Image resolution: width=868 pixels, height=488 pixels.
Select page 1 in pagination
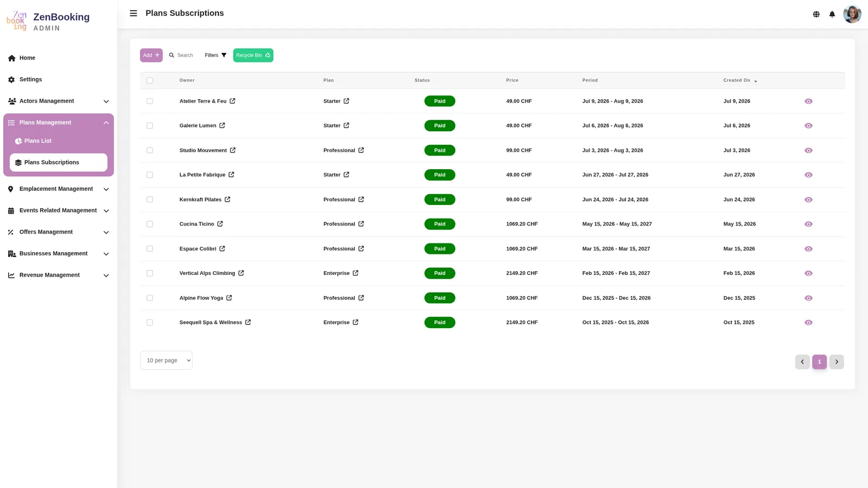coord(819,362)
